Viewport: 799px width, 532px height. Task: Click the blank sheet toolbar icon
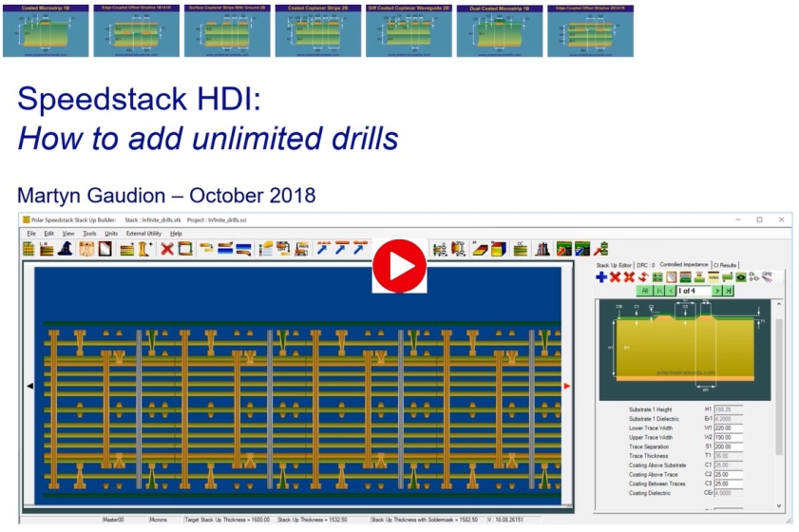105,249
